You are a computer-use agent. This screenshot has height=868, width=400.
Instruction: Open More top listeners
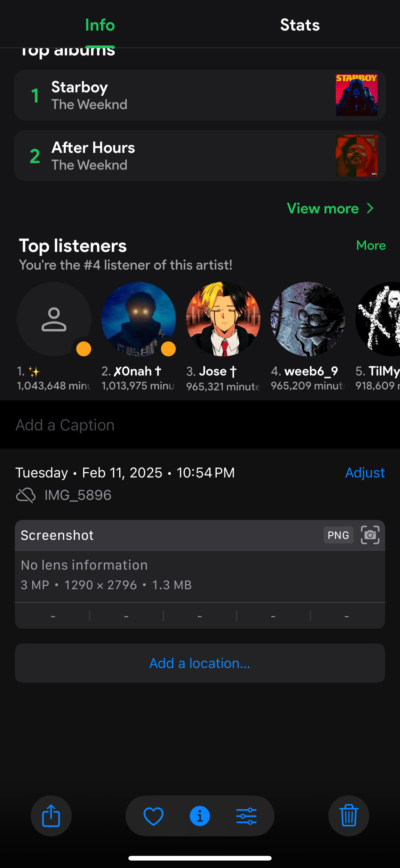pyautogui.click(x=371, y=246)
